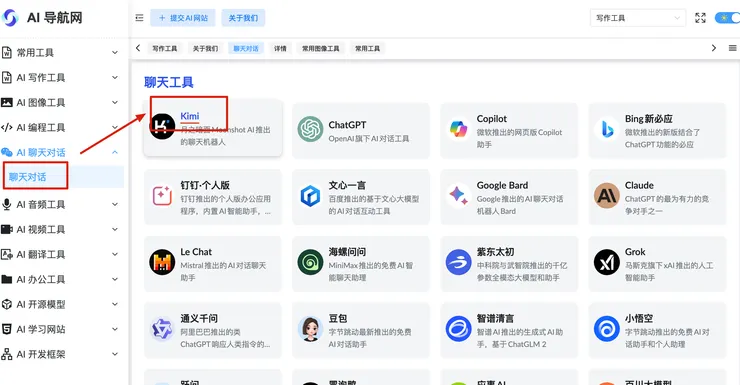Viewport: 740px width, 385px height.
Task: Click the Copilot logo icon
Action: click(458, 129)
